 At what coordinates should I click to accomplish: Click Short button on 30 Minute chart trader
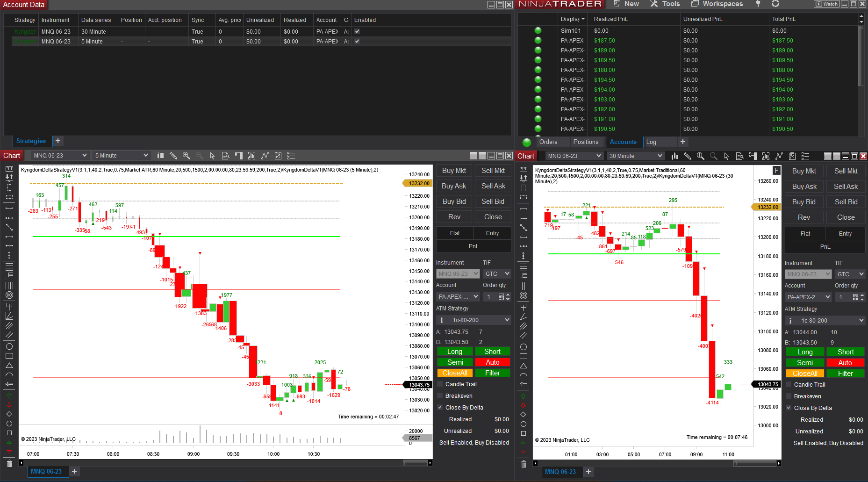tap(846, 352)
